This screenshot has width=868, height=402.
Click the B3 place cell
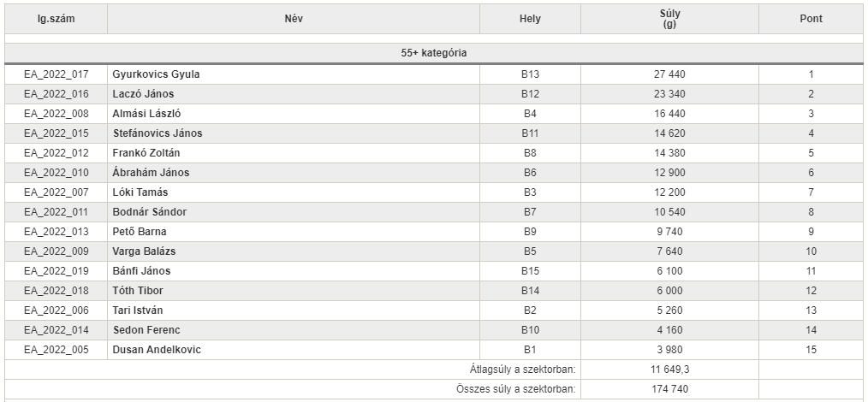pyautogui.click(x=530, y=192)
